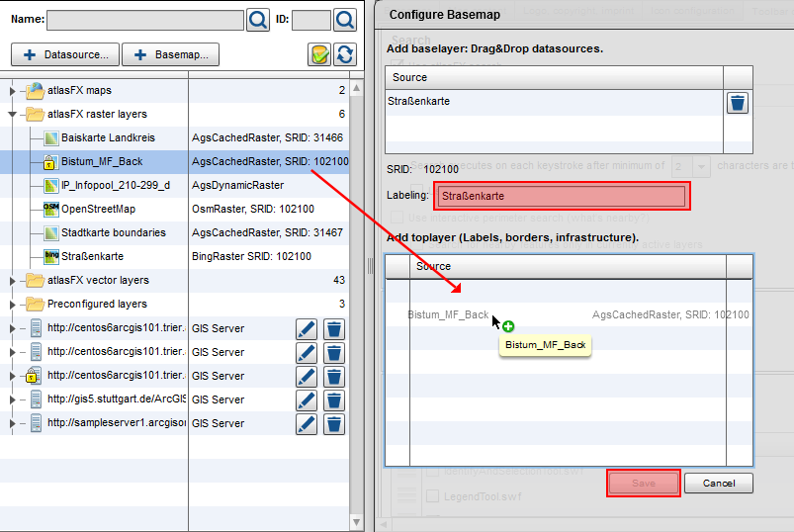Click the search icon beside ID field
Screen dimensions: 794x532
pos(344,20)
